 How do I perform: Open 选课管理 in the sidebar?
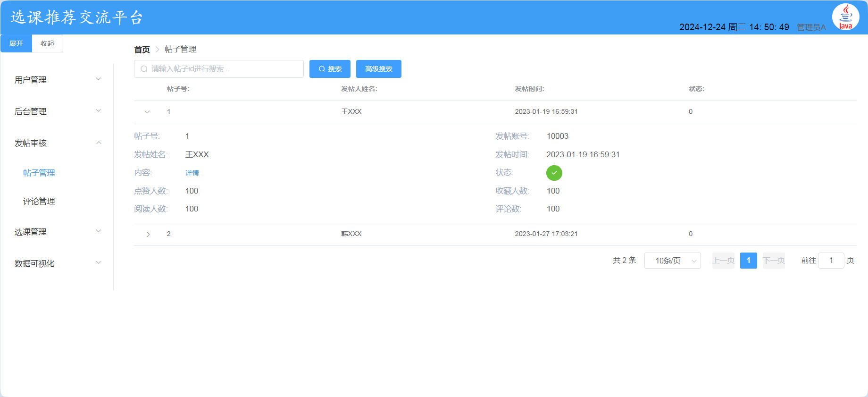pyautogui.click(x=57, y=232)
